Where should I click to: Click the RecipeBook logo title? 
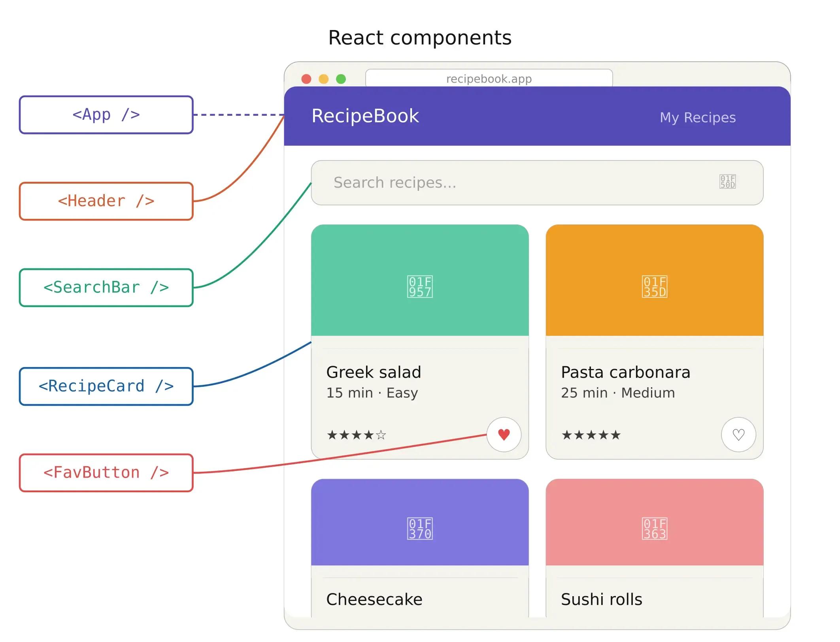tap(365, 116)
